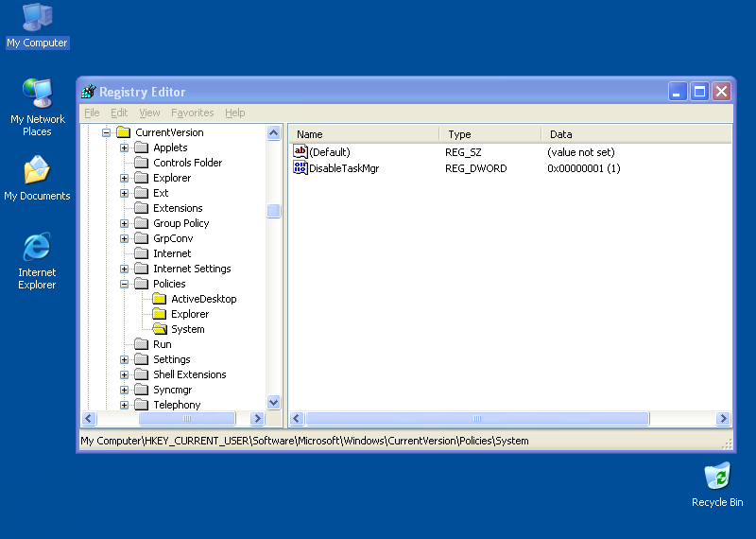Select the ActiveDesktop folder in tree
The height and width of the screenshot is (539, 756).
coord(203,299)
